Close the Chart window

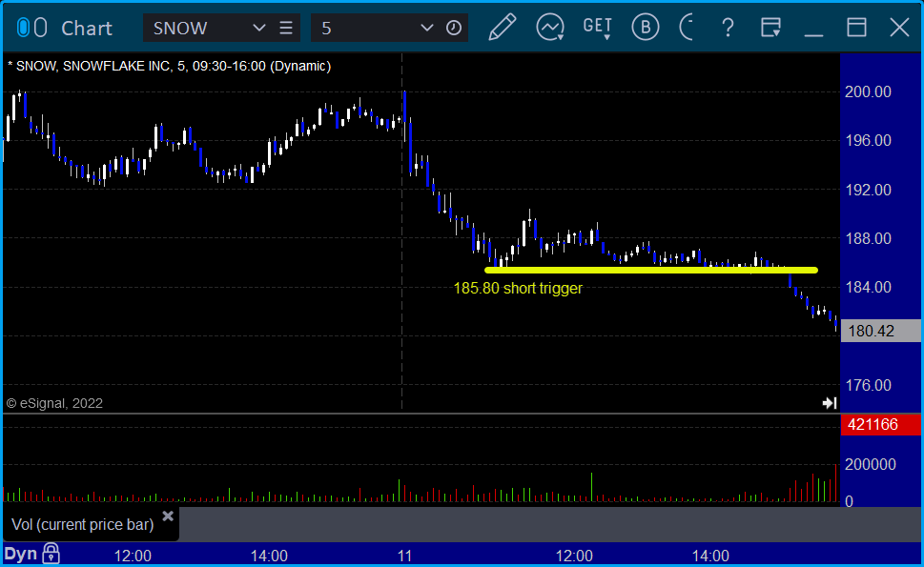(899, 28)
